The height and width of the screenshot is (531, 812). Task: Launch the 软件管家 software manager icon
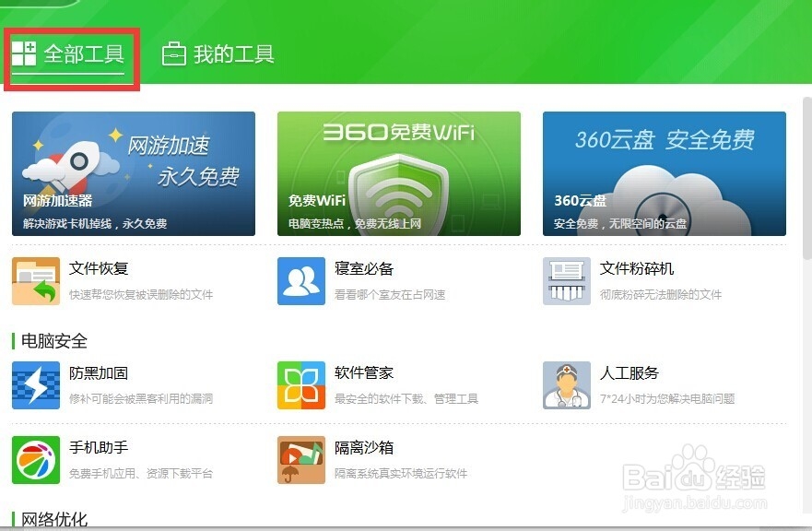point(300,385)
